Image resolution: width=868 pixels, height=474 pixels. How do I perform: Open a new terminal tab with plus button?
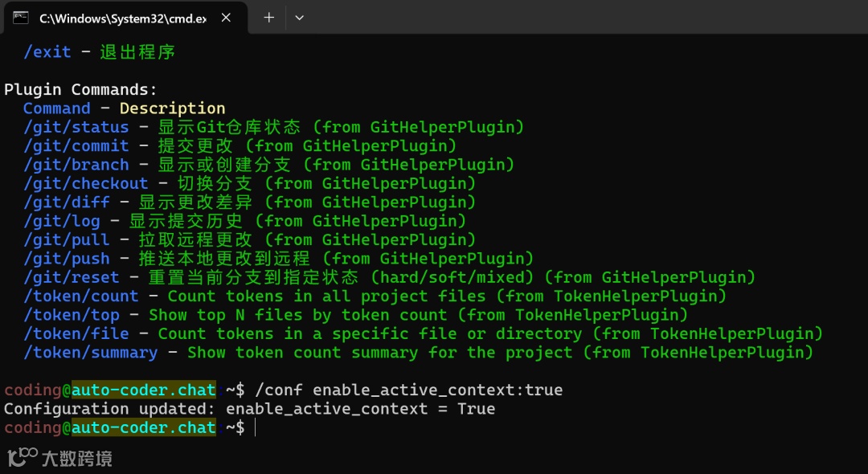268,18
